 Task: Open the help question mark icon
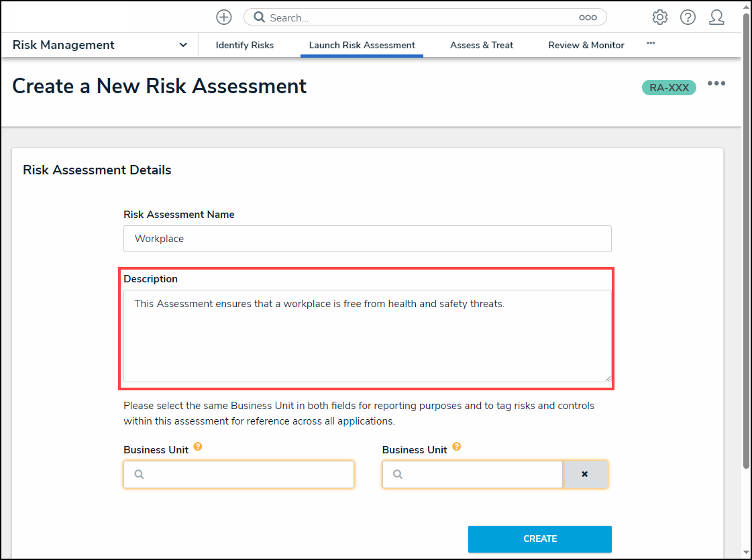[x=688, y=17]
